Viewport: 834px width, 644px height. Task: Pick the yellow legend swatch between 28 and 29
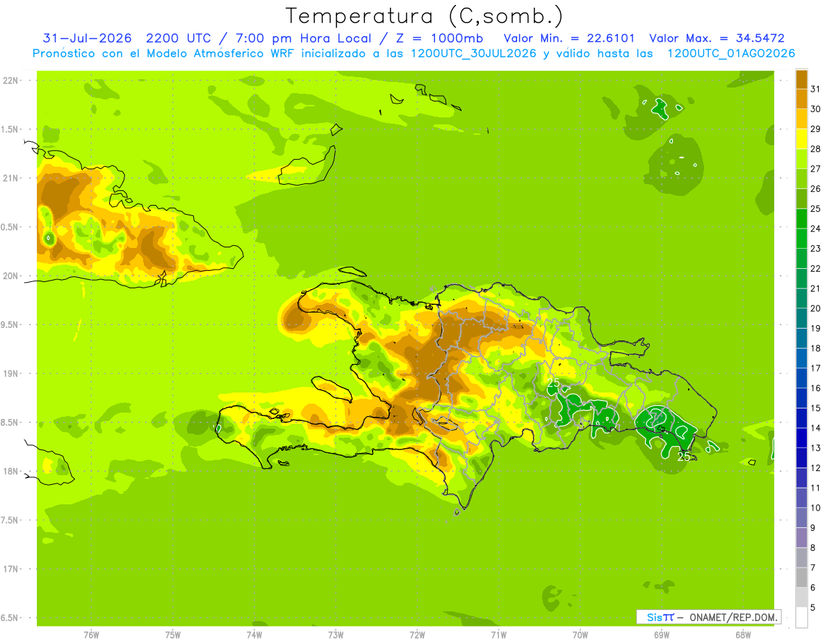tap(801, 138)
